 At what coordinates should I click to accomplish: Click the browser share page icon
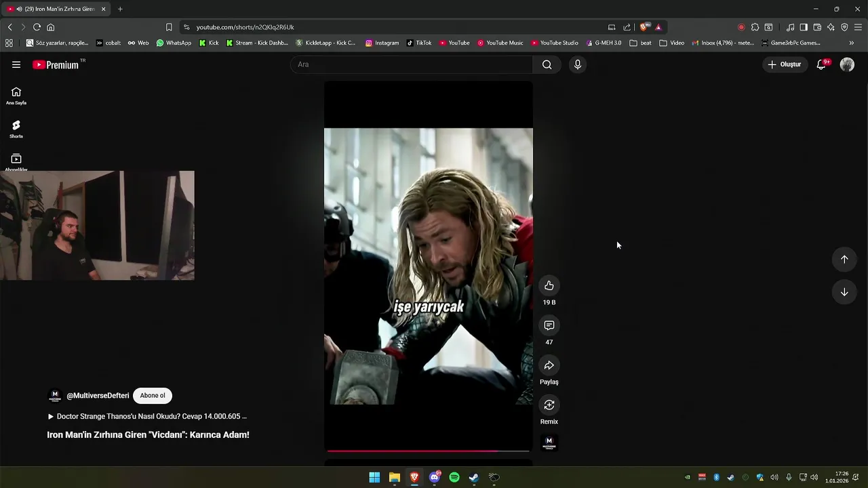tap(627, 27)
